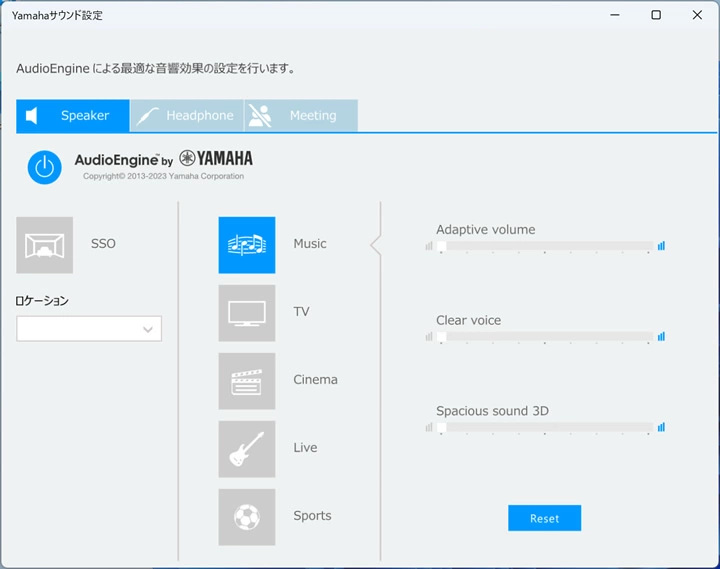Click the Clear voice minimum level icon

pyautogui.click(x=429, y=337)
